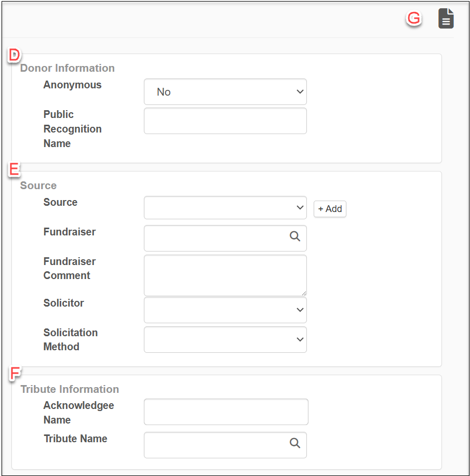Open the document notes icon
The image size is (470, 476).
click(x=446, y=19)
